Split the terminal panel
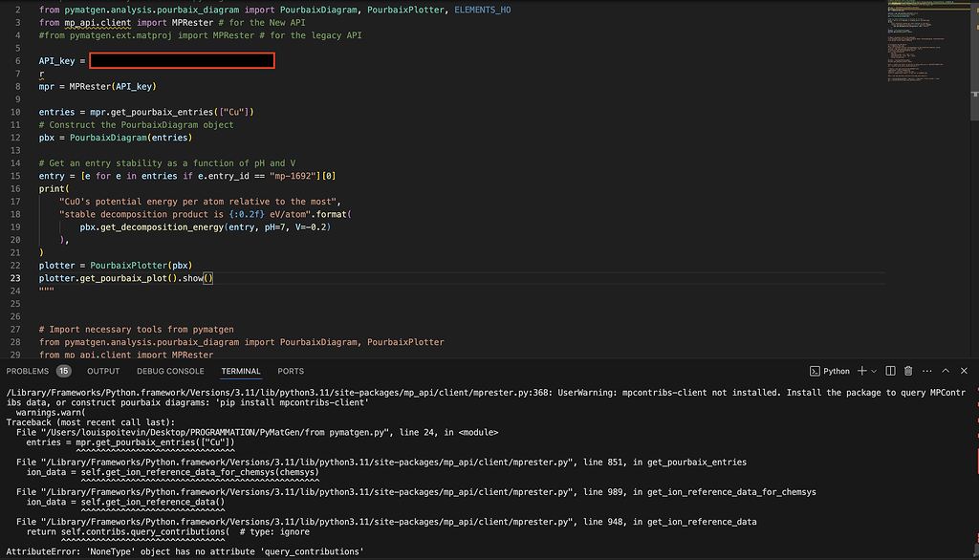979x560 pixels. click(x=890, y=371)
